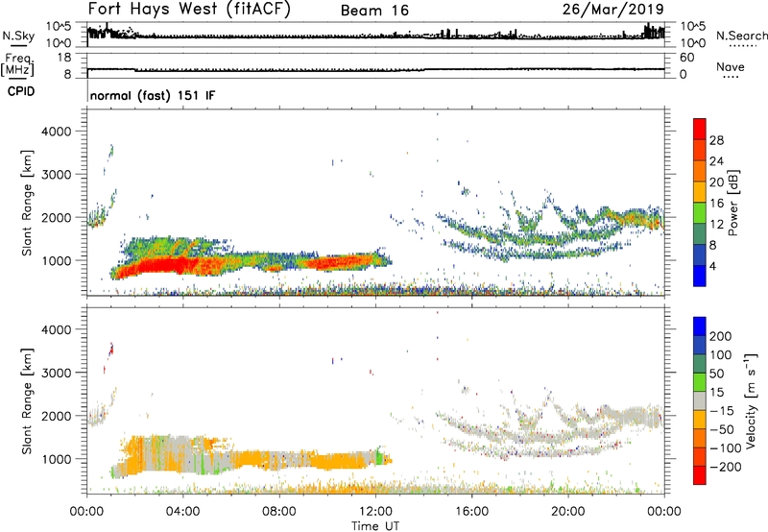The height and width of the screenshot is (532, 768).
Task: Click the date "26/Mar/2019"
Action: (612, 9)
